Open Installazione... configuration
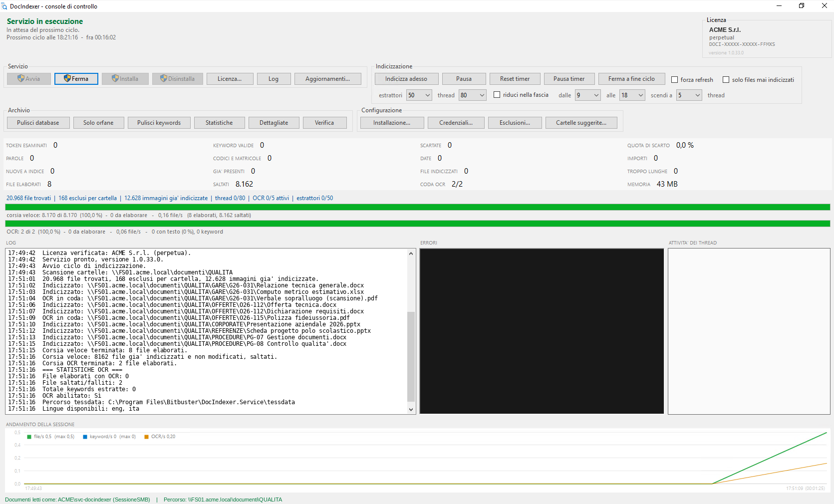Viewport: 834px width, 504px height. (392, 123)
